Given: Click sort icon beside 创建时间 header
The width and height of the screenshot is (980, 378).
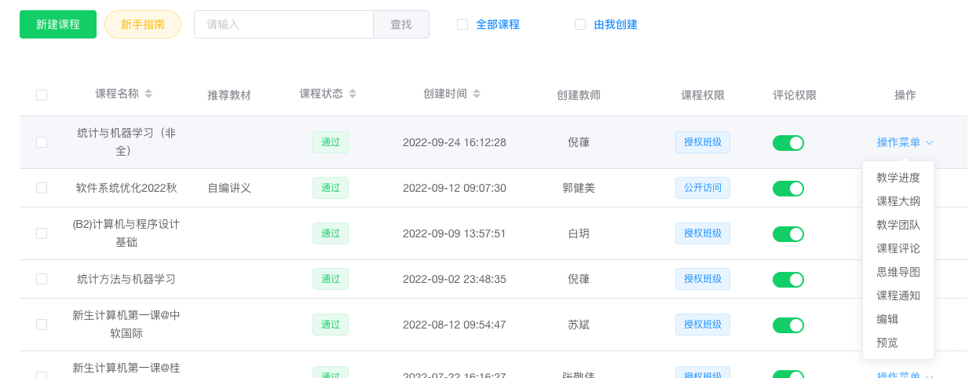Looking at the screenshot, I should point(477,94).
